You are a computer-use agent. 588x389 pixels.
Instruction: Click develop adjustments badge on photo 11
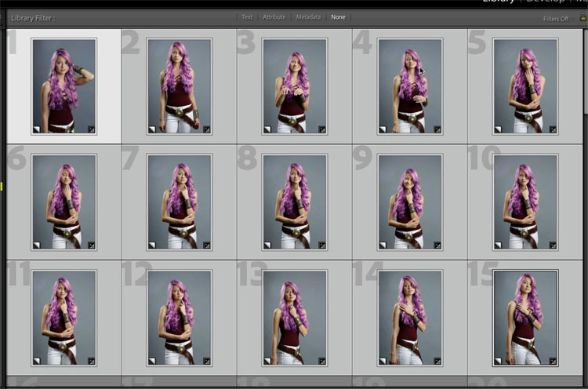[91, 362]
